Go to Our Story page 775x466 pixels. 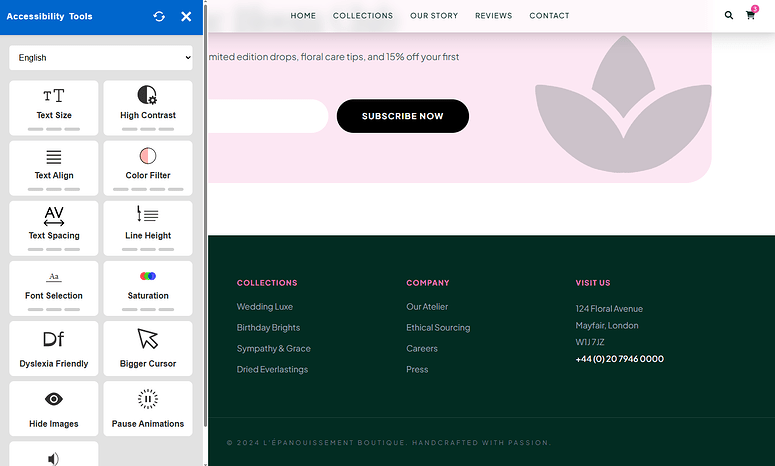tap(434, 16)
